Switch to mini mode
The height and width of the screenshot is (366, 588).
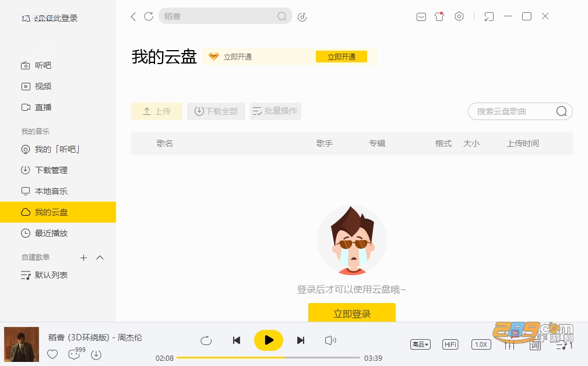pyautogui.click(x=489, y=16)
